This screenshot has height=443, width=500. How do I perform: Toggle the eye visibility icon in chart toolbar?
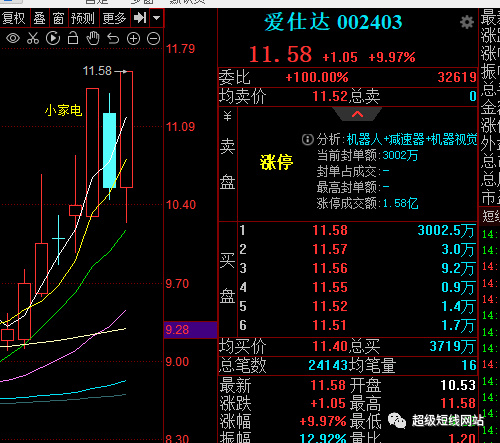[13, 39]
